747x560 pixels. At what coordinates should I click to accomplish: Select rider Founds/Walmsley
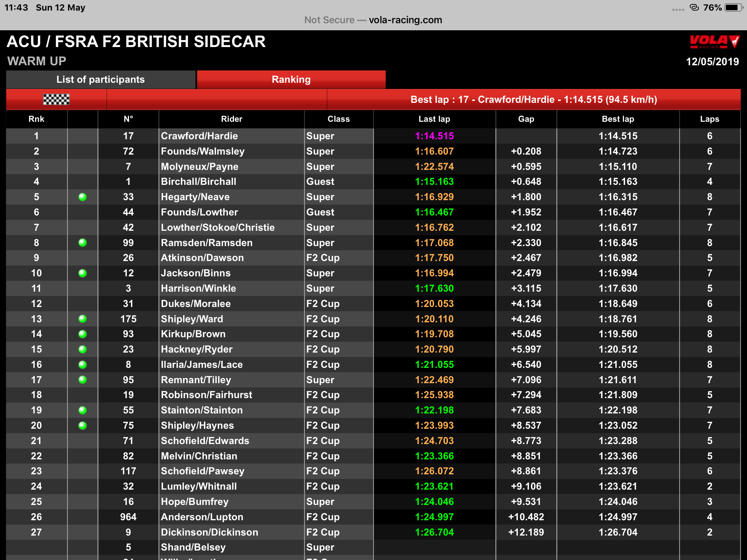click(x=203, y=151)
